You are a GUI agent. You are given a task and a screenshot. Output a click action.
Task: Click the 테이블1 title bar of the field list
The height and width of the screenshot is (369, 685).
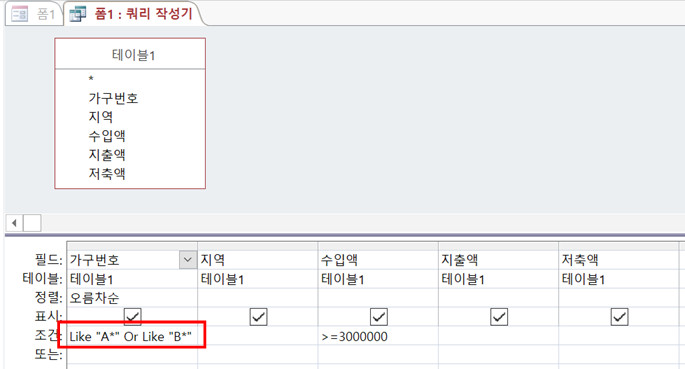[x=130, y=55]
